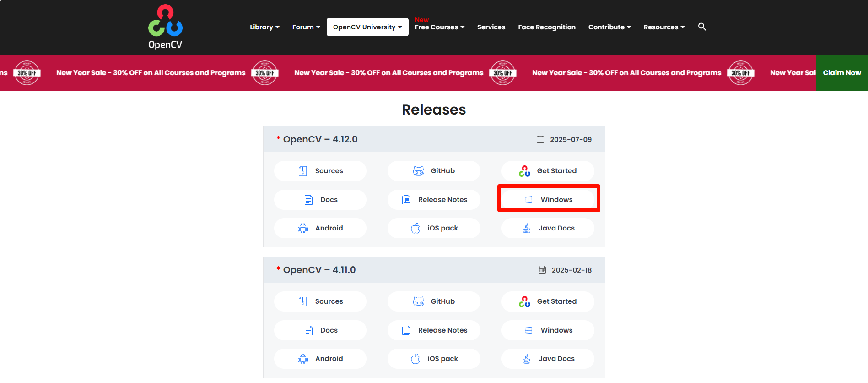Click the Docs document icon for OpenCV 4.11.0

coord(309,330)
